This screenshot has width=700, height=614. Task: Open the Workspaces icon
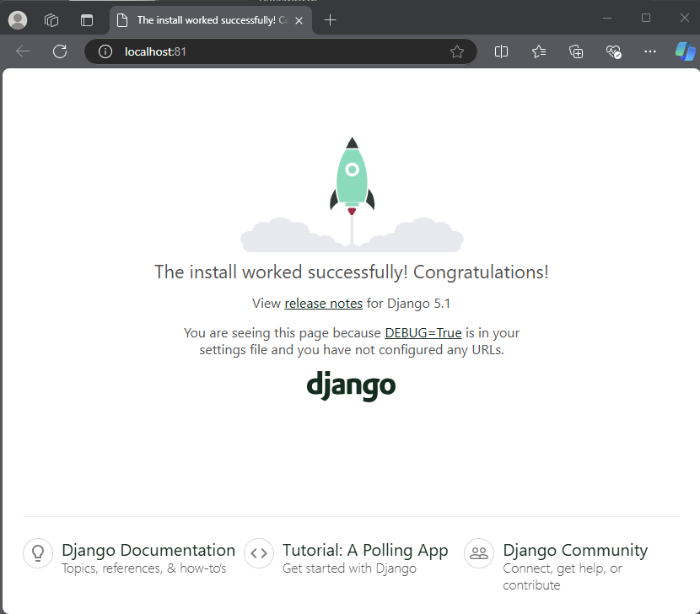point(51,20)
